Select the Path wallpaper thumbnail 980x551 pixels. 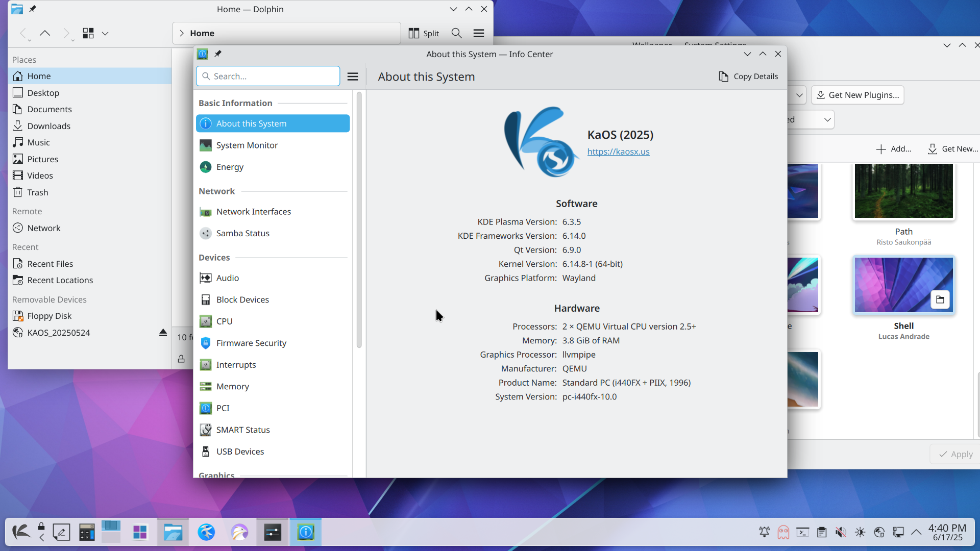point(903,191)
